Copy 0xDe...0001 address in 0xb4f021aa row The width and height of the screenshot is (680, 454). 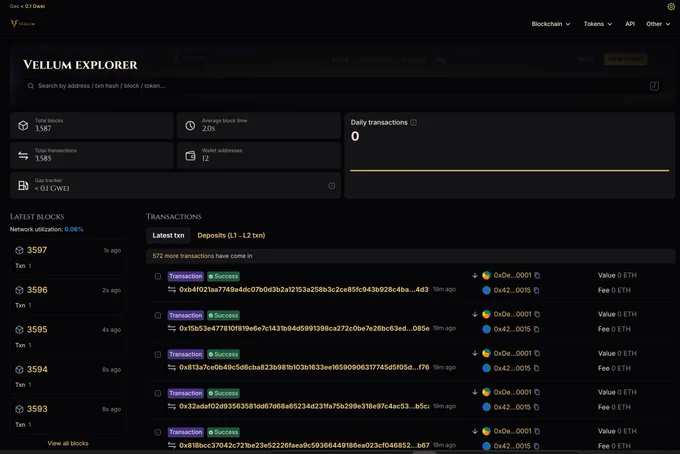coord(537,275)
